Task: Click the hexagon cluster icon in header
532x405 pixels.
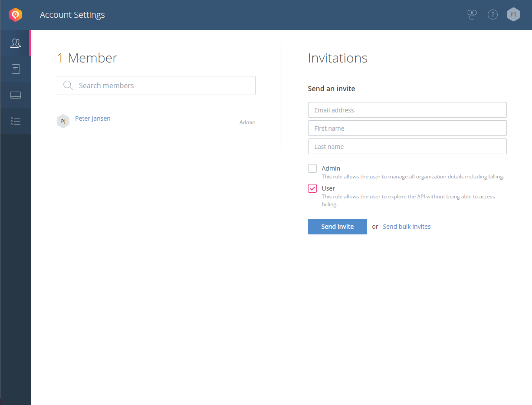Action: pos(472,15)
